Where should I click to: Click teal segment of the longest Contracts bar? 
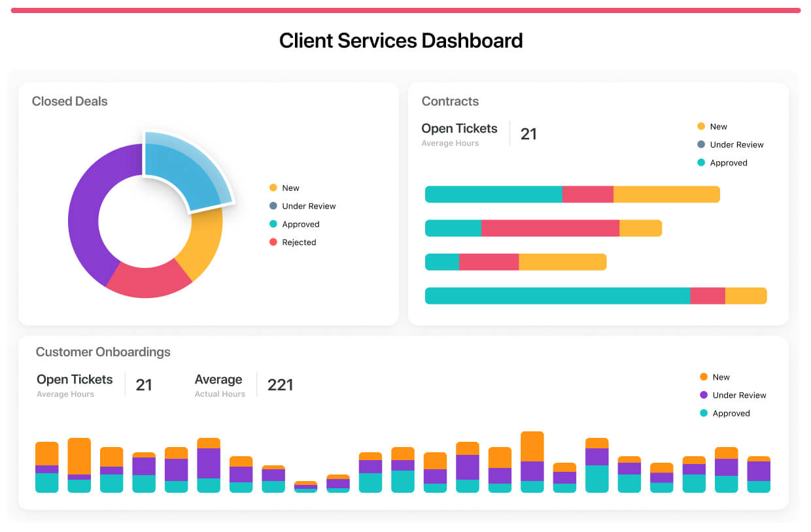(x=558, y=296)
